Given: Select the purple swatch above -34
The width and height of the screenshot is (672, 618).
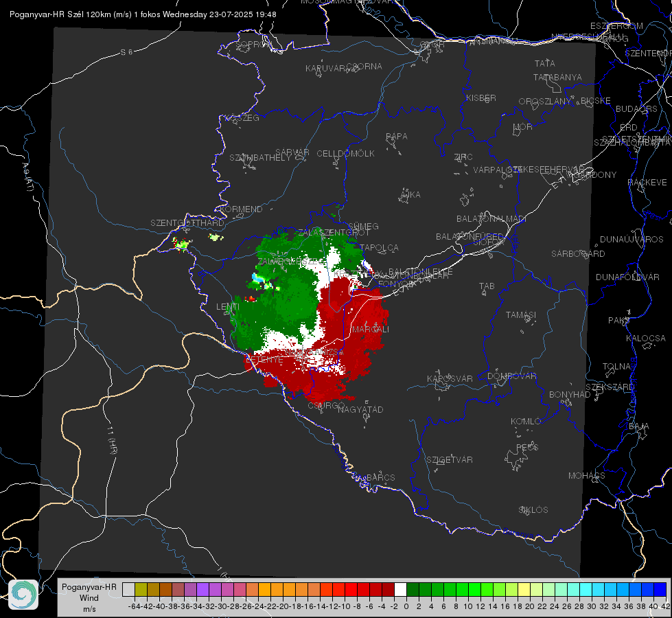Looking at the screenshot, I should [202, 589].
